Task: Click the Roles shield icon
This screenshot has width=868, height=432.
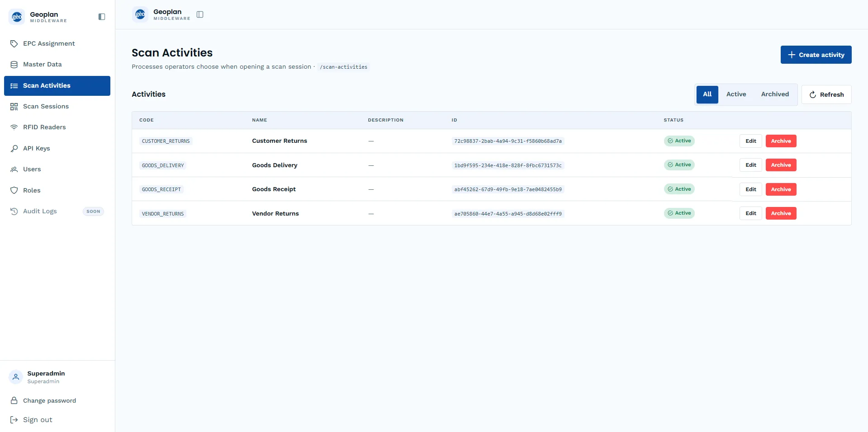Action: click(x=14, y=190)
